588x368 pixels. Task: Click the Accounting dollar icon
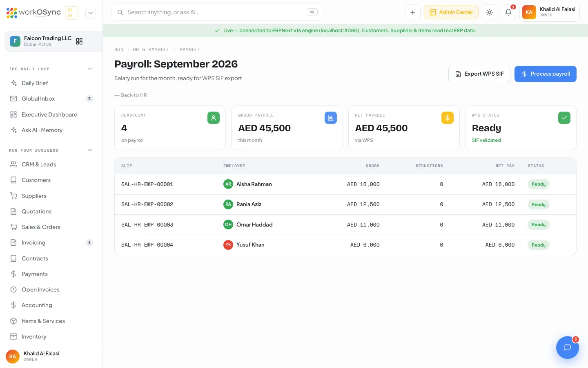(x=13, y=305)
